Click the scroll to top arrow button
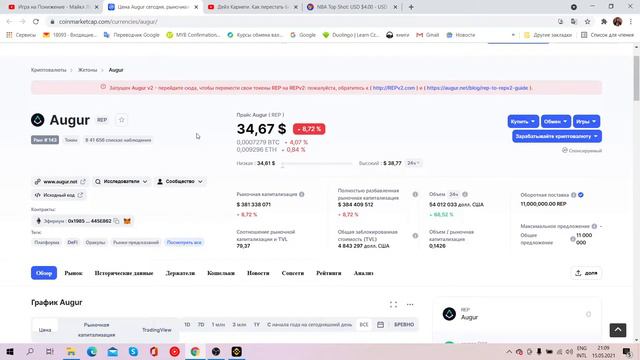The image size is (640, 360). point(618,330)
